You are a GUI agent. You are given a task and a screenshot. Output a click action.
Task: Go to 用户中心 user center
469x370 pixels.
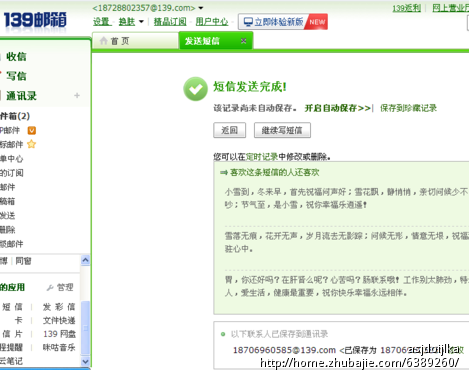[x=212, y=22]
